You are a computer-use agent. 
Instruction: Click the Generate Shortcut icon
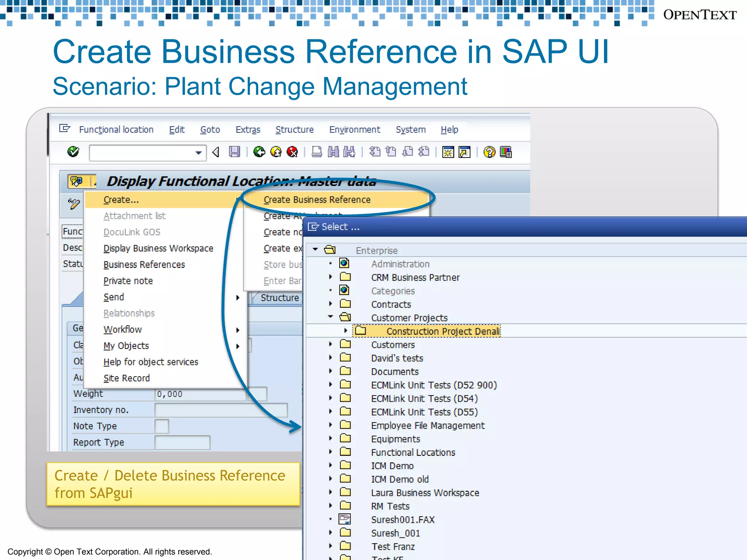point(465,152)
